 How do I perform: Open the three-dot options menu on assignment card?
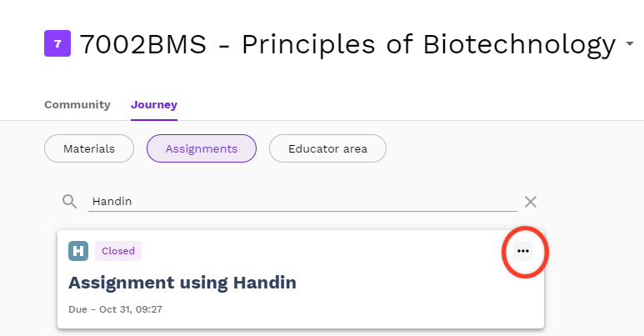pos(523,251)
